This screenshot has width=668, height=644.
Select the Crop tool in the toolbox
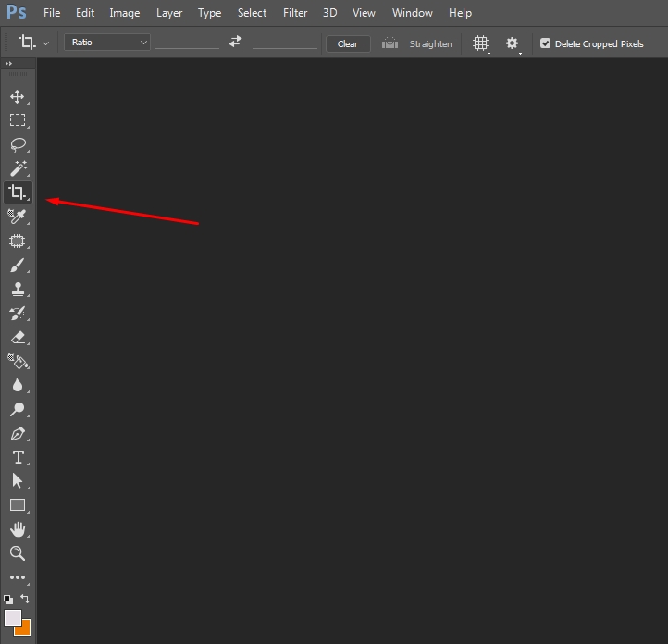click(18, 192)
